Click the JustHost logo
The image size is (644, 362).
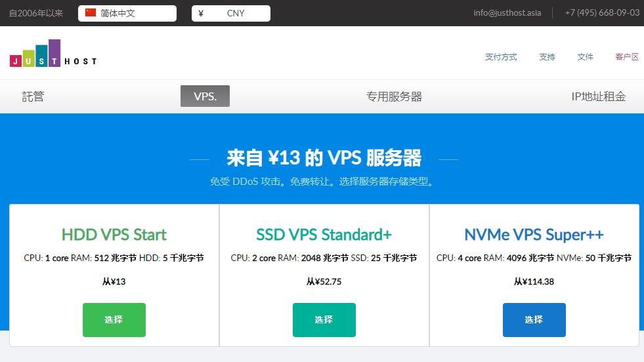click(x=53, y=53)
